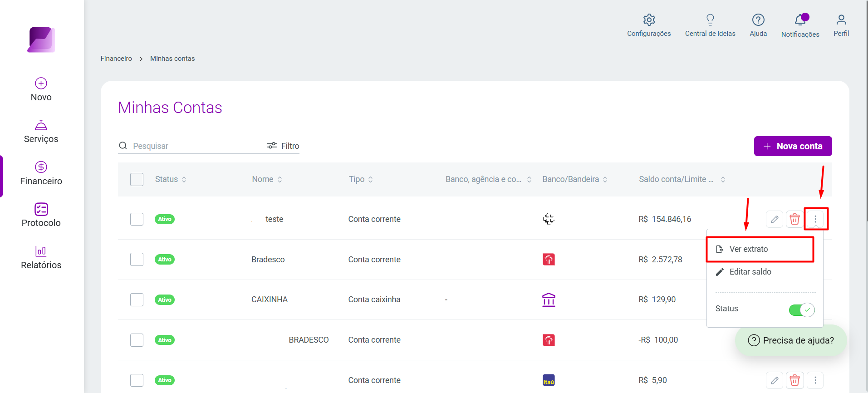Click the page vertical scrollbar
Image resolution: width=868 pixels, height=393 pixels.
point(866,111)
